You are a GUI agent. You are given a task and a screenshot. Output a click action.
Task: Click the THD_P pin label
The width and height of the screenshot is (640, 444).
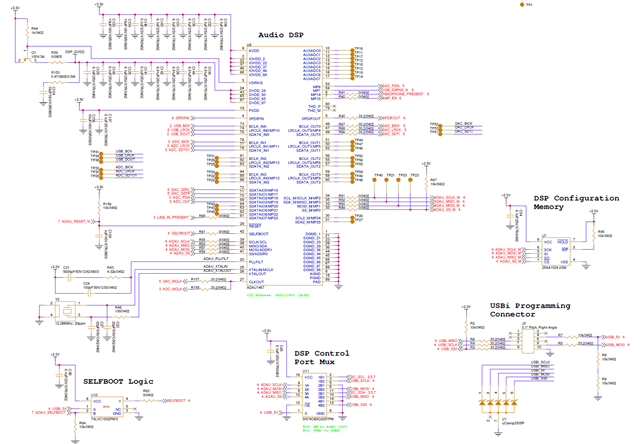[x=314, y=106]
